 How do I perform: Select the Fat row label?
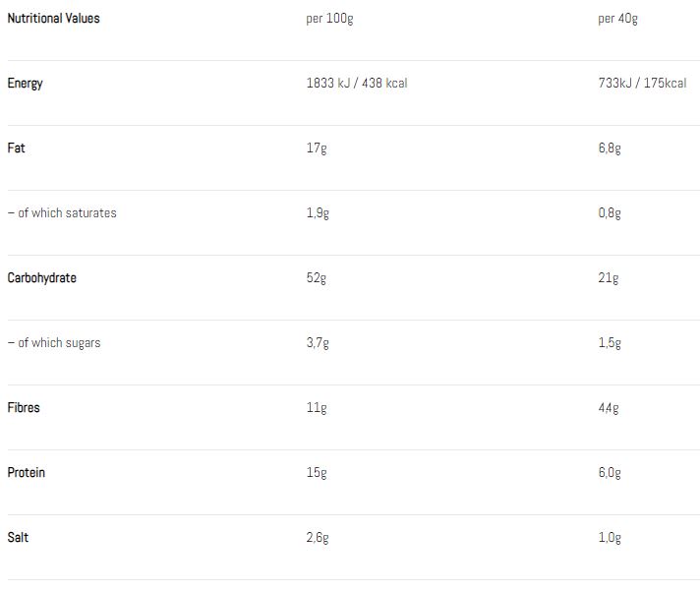[16, 148]
